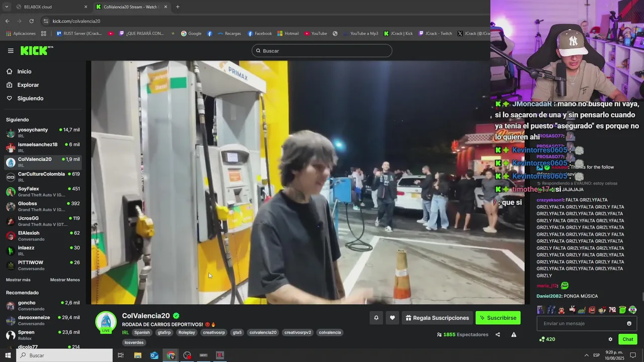Open RUST Server bookmark
Viewport: 644px width, 362px height.
(79, 34)
